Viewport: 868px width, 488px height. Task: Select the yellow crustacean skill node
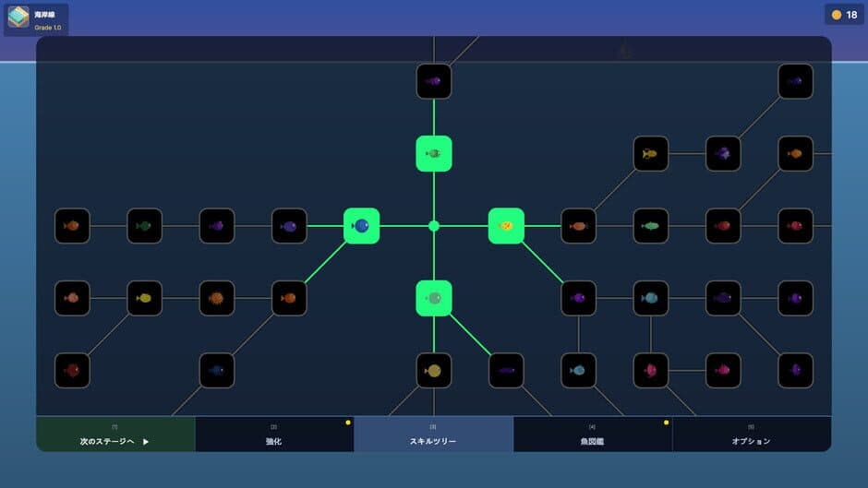coord(651,153)
